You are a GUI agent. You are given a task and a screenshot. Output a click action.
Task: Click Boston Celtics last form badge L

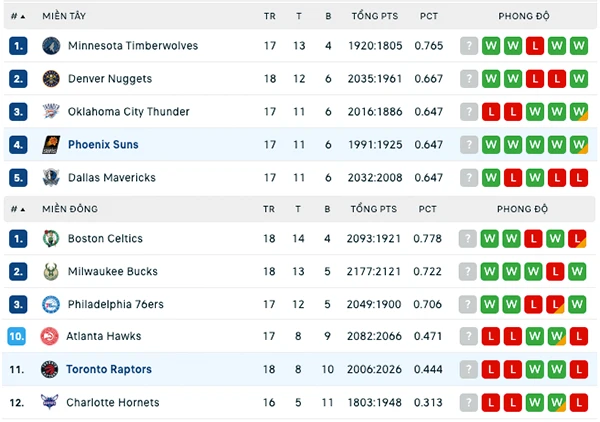click(x=577, y=239)
